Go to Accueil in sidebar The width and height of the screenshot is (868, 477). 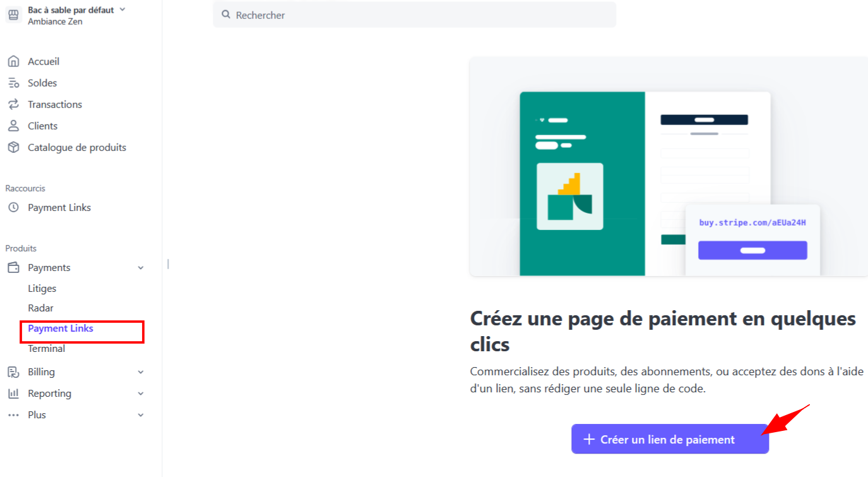click(44, 62)
